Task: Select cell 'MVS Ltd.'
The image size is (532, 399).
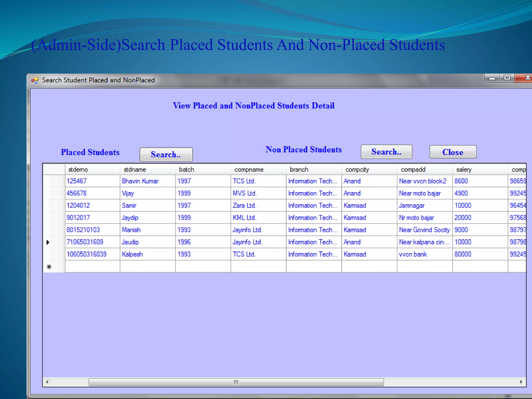Action: coord(259,193)
